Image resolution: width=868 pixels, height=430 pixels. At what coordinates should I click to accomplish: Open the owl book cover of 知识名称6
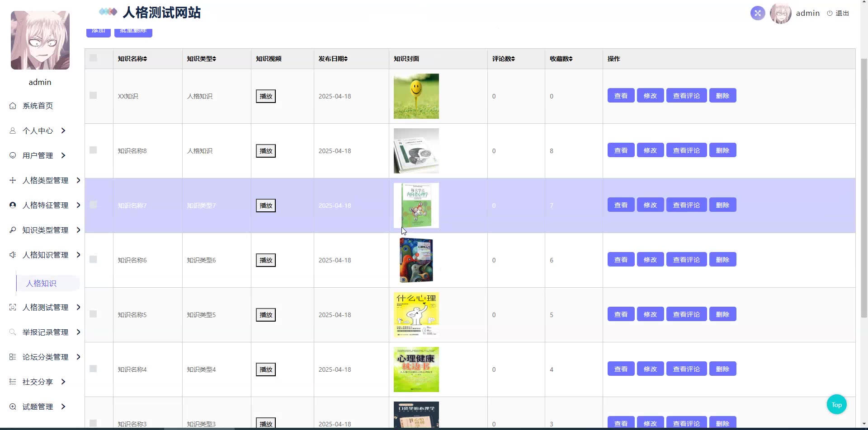416,260
